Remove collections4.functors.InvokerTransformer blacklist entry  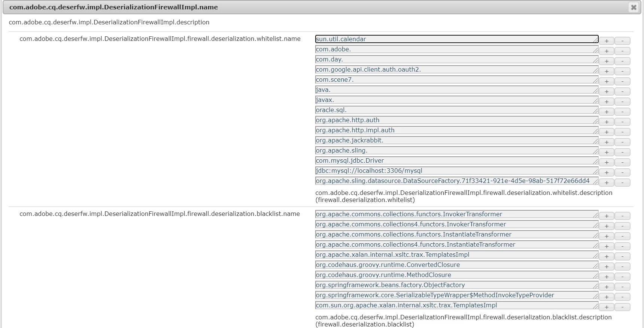623,226
